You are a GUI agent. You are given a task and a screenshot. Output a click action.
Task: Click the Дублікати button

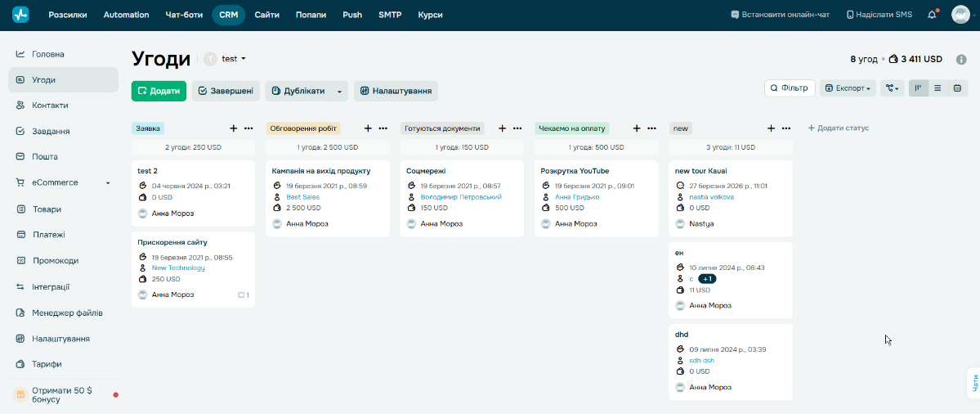[299, 92]
